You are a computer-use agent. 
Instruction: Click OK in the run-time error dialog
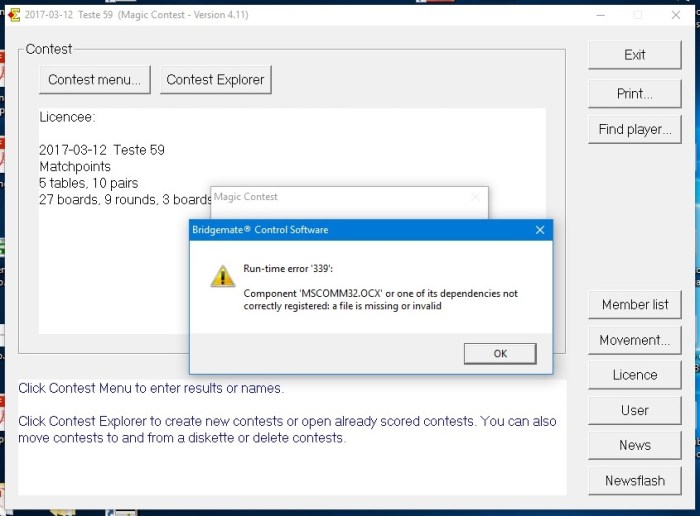[x=500, y=353]
